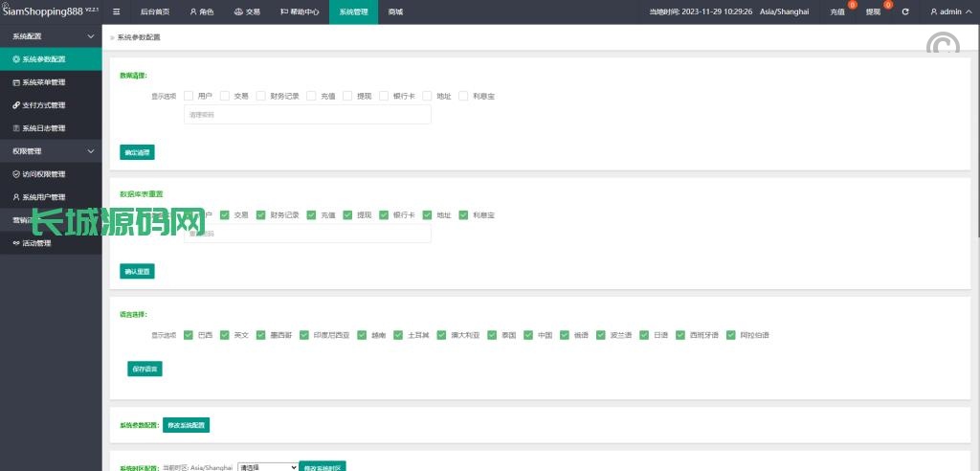Open 支付方式管理 link icon item
The width and height of the screenshot is (980, 471).
pyautogui.click(x=43, y=105)
